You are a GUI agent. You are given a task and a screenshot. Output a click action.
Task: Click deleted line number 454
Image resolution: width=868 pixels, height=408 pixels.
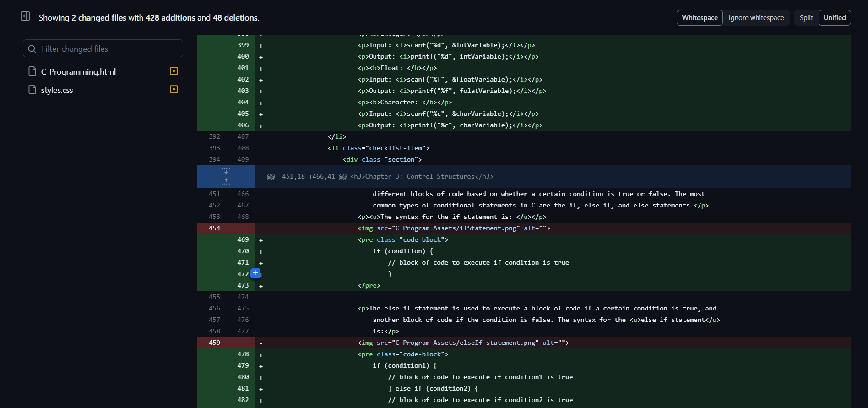pyautogui.click(x=214, y=228)
